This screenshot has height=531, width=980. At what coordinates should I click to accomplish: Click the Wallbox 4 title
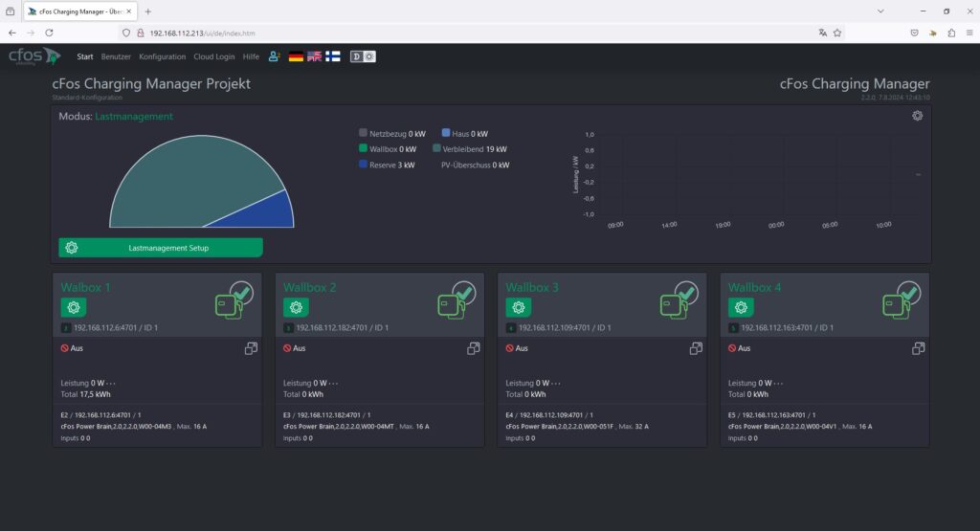[754, 287]
